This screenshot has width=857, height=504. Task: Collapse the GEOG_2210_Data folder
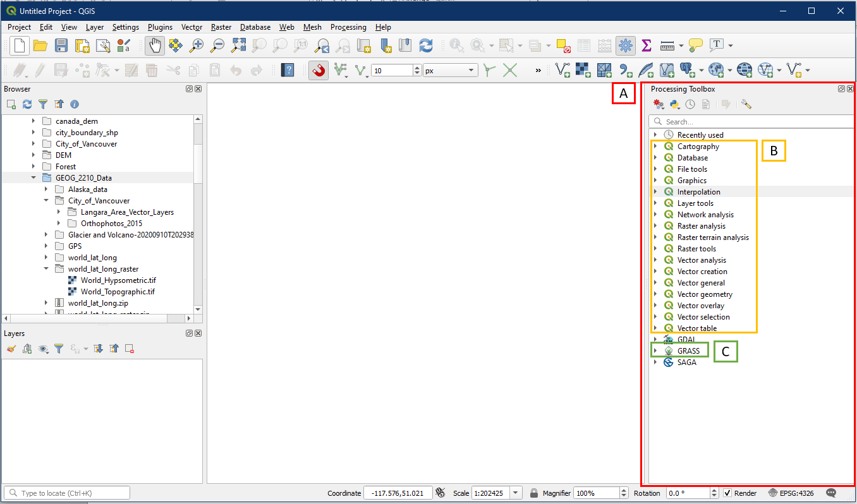[33, 178]
